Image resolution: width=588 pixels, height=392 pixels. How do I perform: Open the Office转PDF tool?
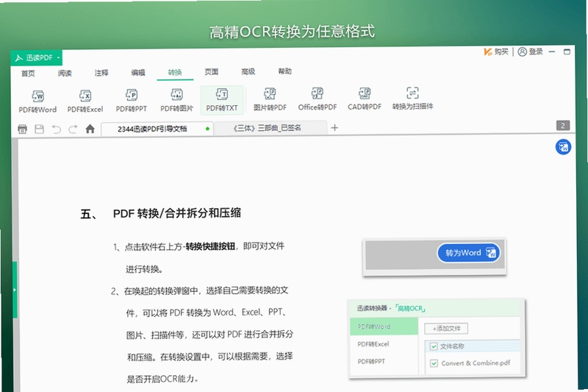pyautogui.click(x=318, y=99)
